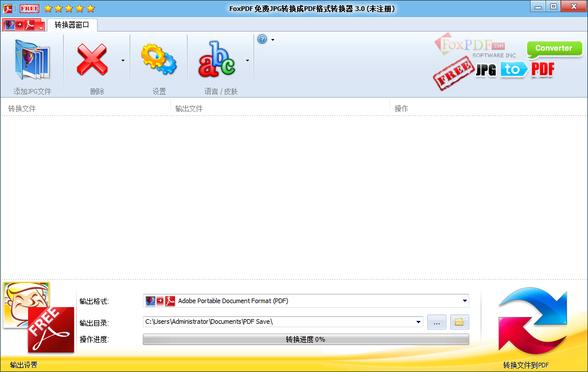The image size is (588, 372).
Task: Click the 输出文件 column header
Action: (189, 108)
